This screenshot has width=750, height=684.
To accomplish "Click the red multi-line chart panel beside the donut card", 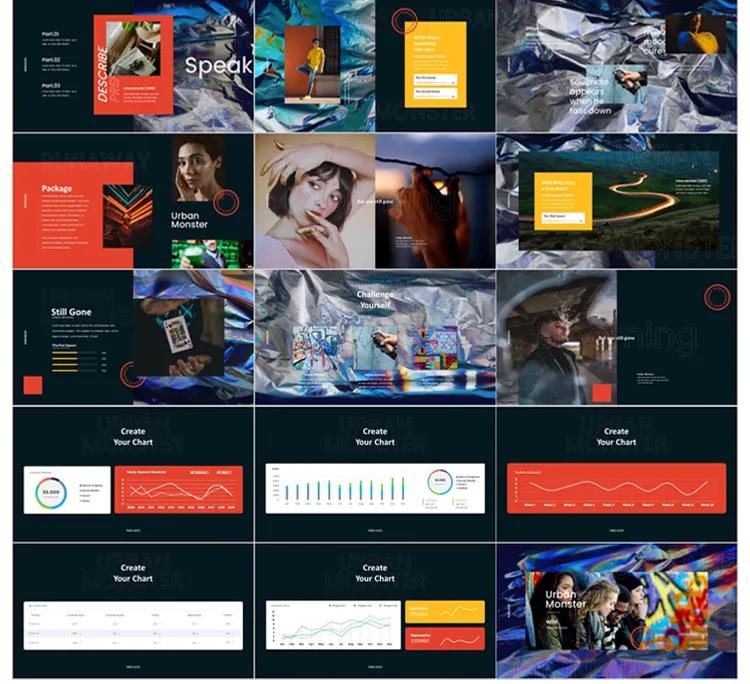I will [x=179, y=489].
